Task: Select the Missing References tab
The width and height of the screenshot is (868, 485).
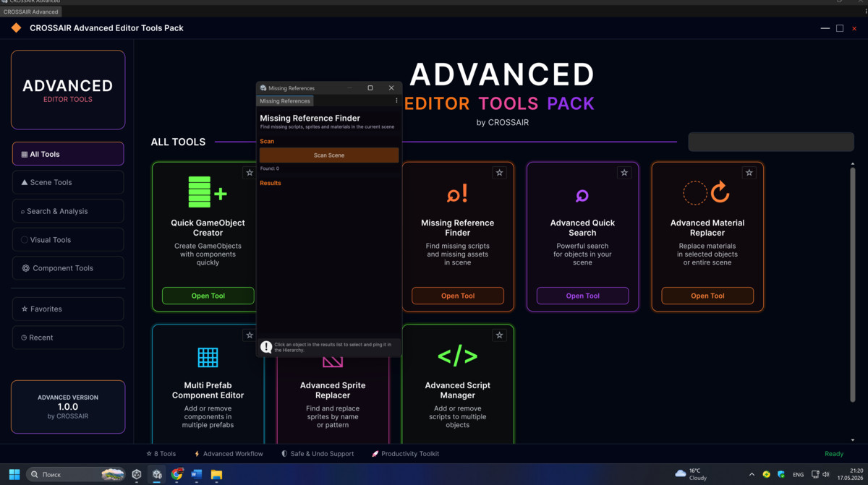Action: tap(285, 101)
